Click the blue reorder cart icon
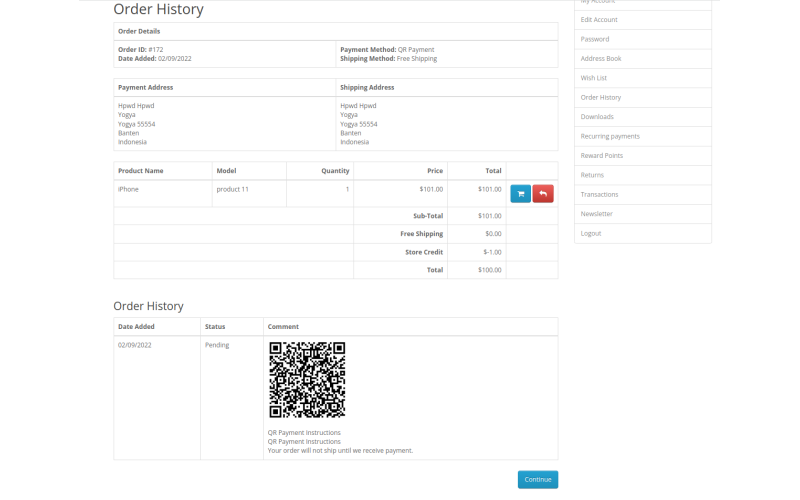The image size is (800, 500). coord(520,194)
